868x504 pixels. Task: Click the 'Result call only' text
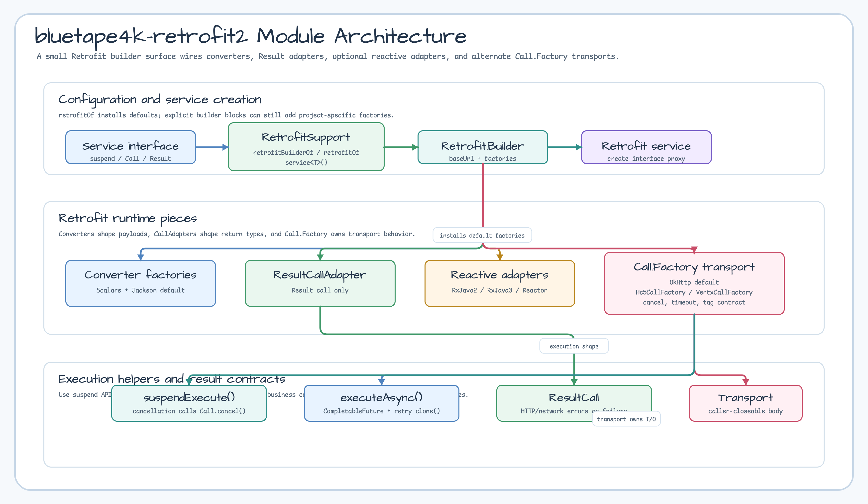(x=320, y=290)
